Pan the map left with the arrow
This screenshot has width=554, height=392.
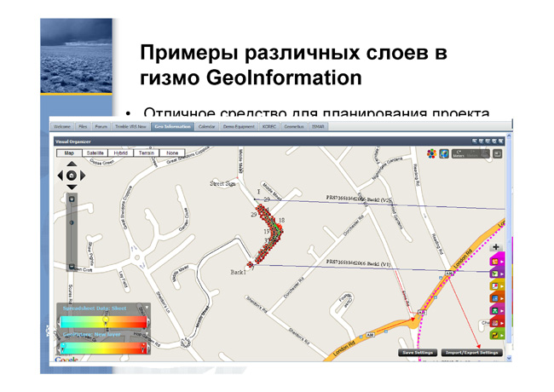[x=61, y=176]
